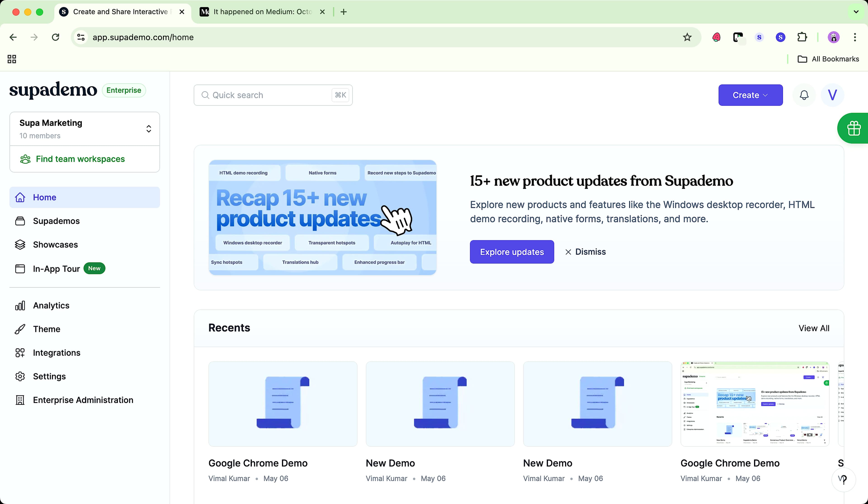This screenshot has height=504, width=868.
Task: Open a new browser tab
Action: click(x=343, y=12)
